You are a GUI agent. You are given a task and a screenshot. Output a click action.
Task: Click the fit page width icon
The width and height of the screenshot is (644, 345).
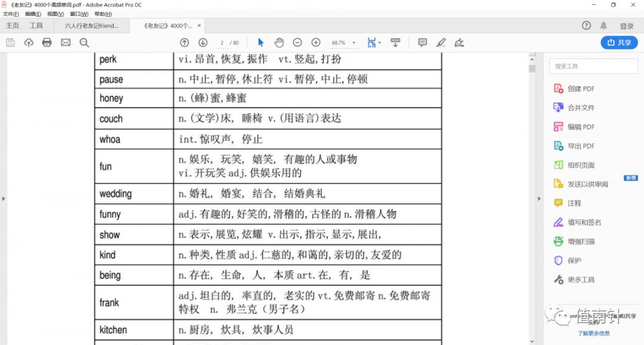371,43
